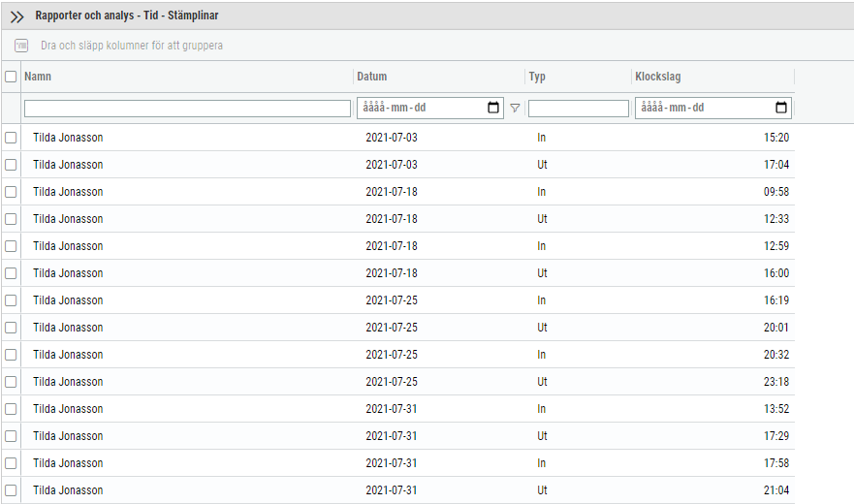This screenshot has height=504, width=854.
Task: Click Tilda Jonasson row with time 17:04
Action: [398, 165]
